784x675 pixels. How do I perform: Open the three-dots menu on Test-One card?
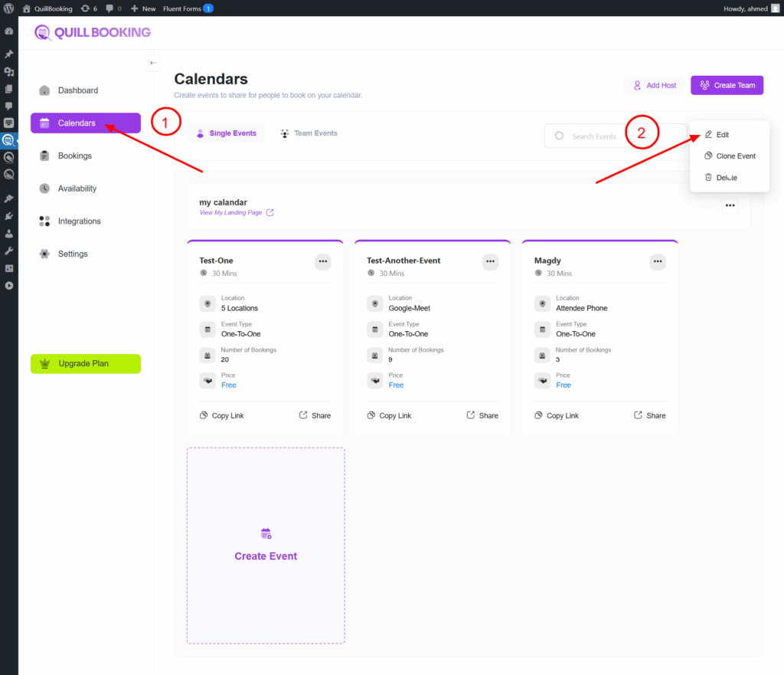323,262
